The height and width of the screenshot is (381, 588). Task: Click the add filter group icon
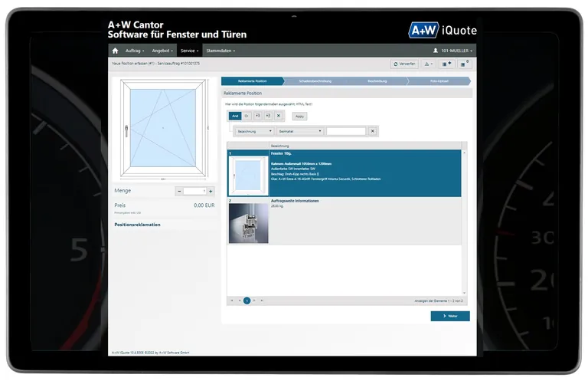pyautogui.click(x=268, y=116)
